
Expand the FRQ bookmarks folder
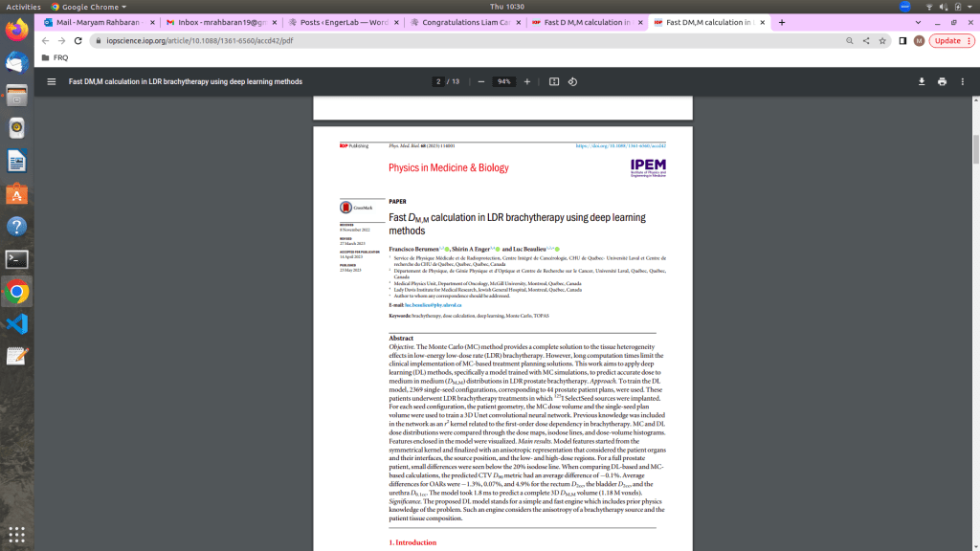click(53, 58)
